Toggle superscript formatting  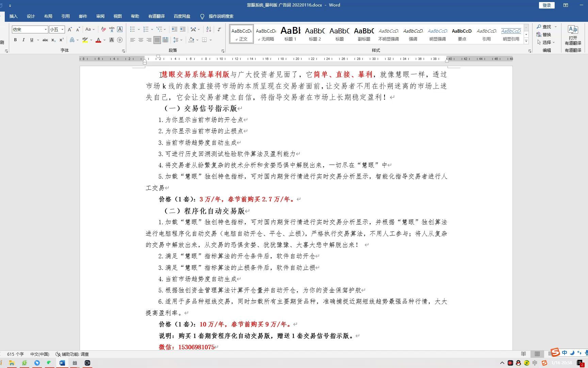click(62, 40)
